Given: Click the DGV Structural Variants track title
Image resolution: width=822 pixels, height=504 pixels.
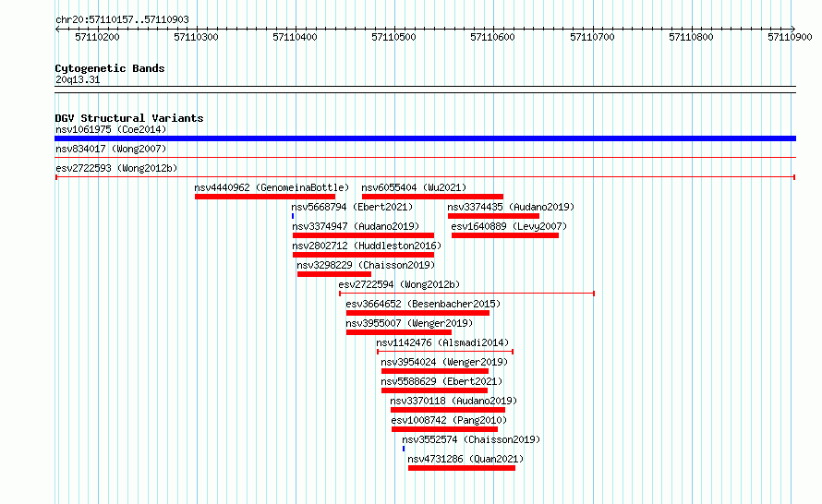Looking at the screenshot, I should (x=129, y=118).
